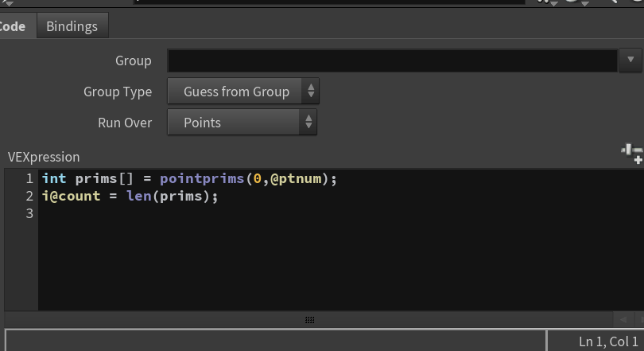Image resolution: width=644 pixels, height=351 pixels.
Task: Click the left scroll arrow below code editor
Action: tap(623, 319)
